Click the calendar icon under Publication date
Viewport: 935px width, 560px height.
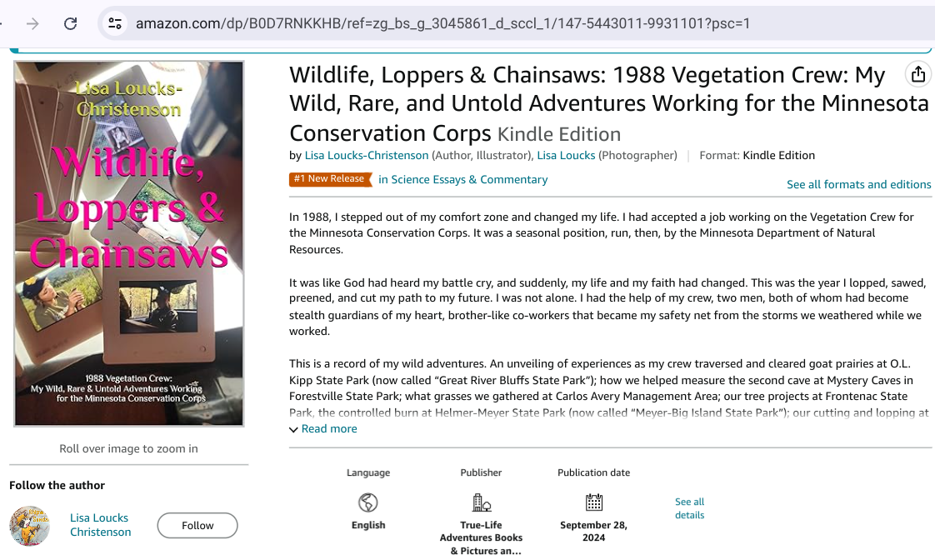593,502
